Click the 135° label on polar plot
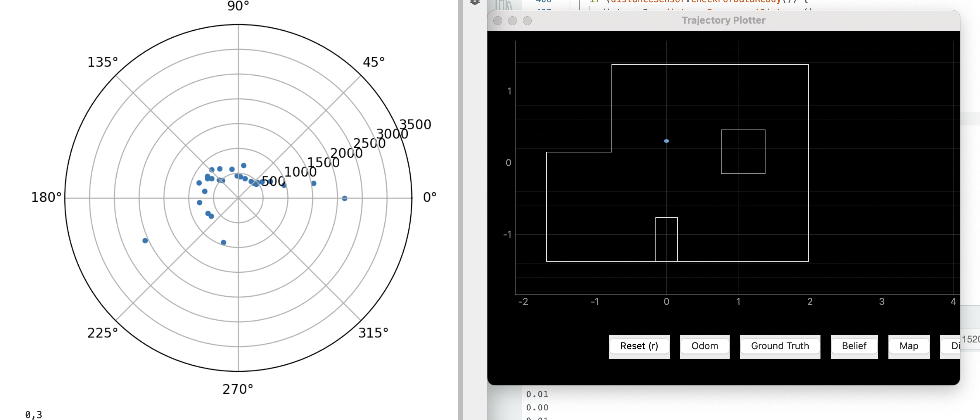Screen dimensions: 980x420 103,62
